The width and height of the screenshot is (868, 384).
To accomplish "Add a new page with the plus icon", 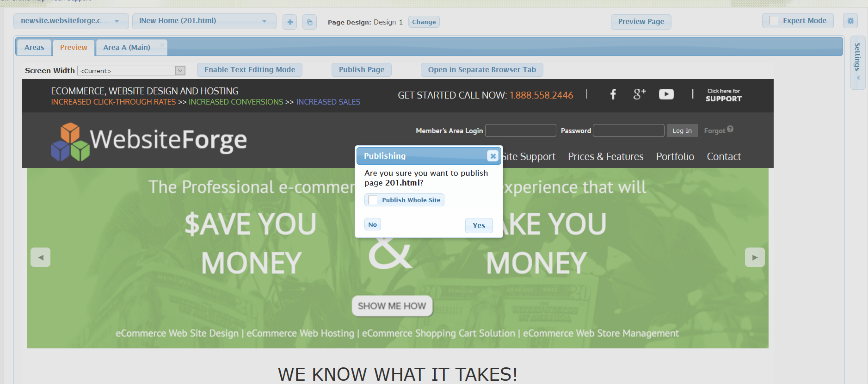I will tap(290, 22).
